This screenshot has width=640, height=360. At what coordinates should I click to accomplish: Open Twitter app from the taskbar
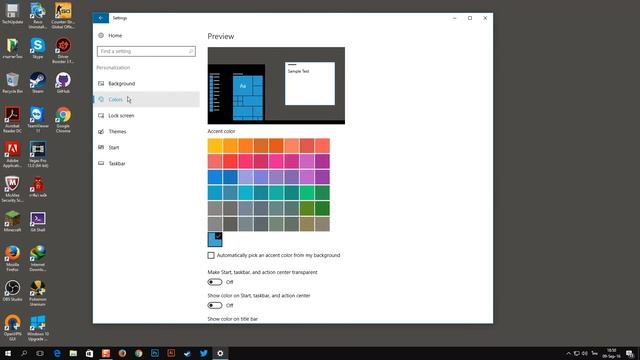point(204,353)
